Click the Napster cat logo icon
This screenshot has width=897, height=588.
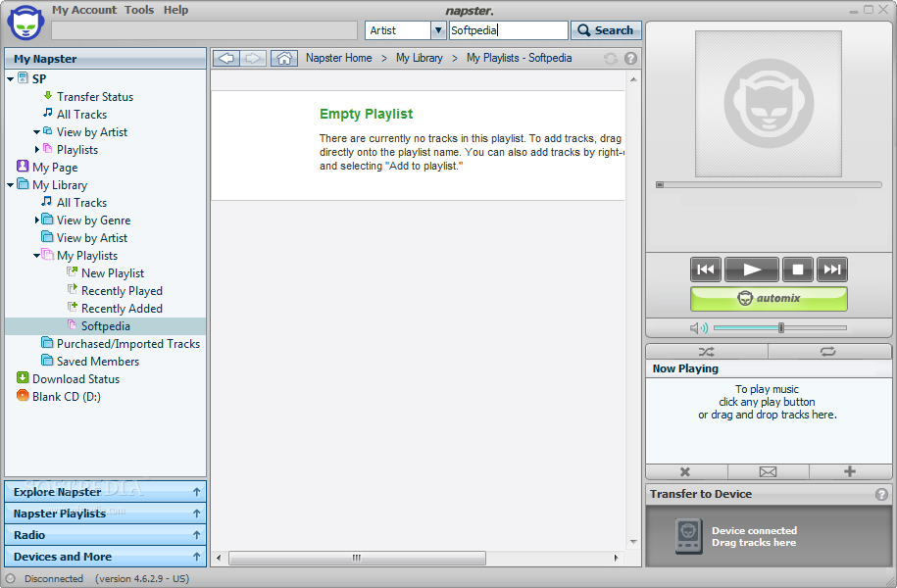pyautogui.click(x=25, y=23)
